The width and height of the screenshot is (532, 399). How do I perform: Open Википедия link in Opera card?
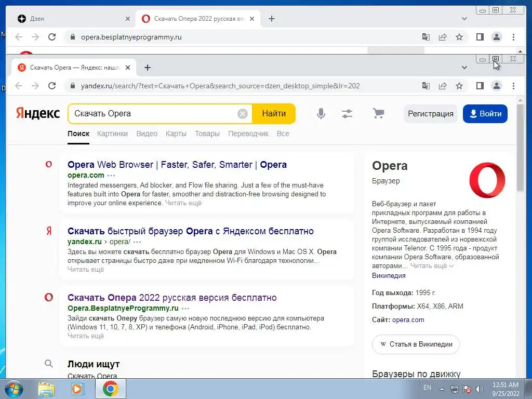[x=389, y=275]
